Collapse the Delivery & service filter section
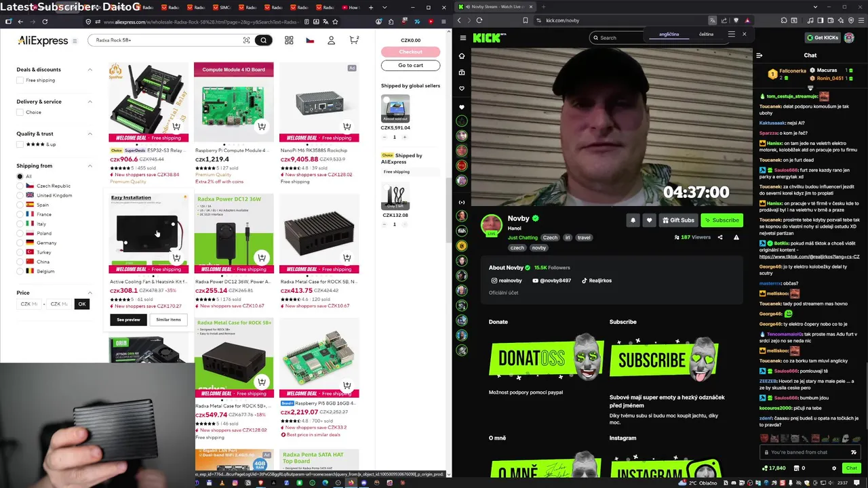This screenshot has width=868, height=488. tap(90, 102)
